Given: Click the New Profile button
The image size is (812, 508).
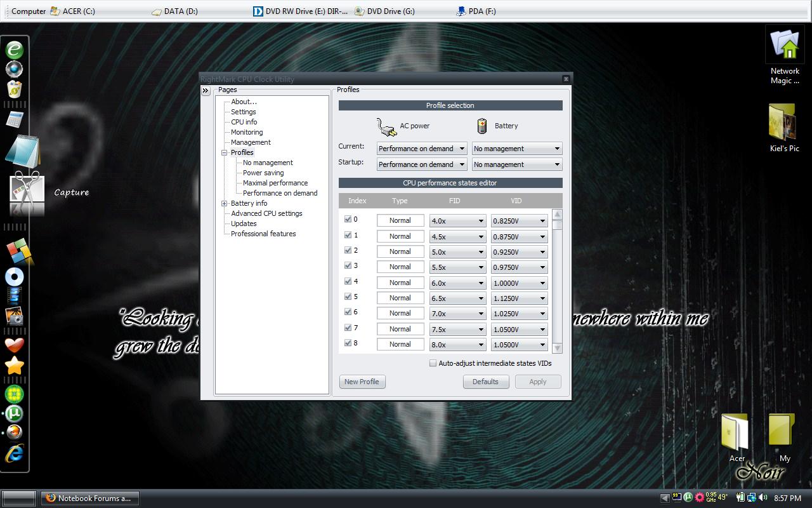Looking at the screenshot, I should [x=362, y=382].
